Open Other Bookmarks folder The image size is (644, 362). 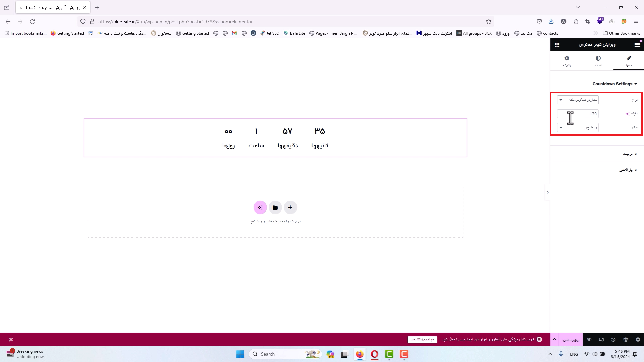pos(621,33)
